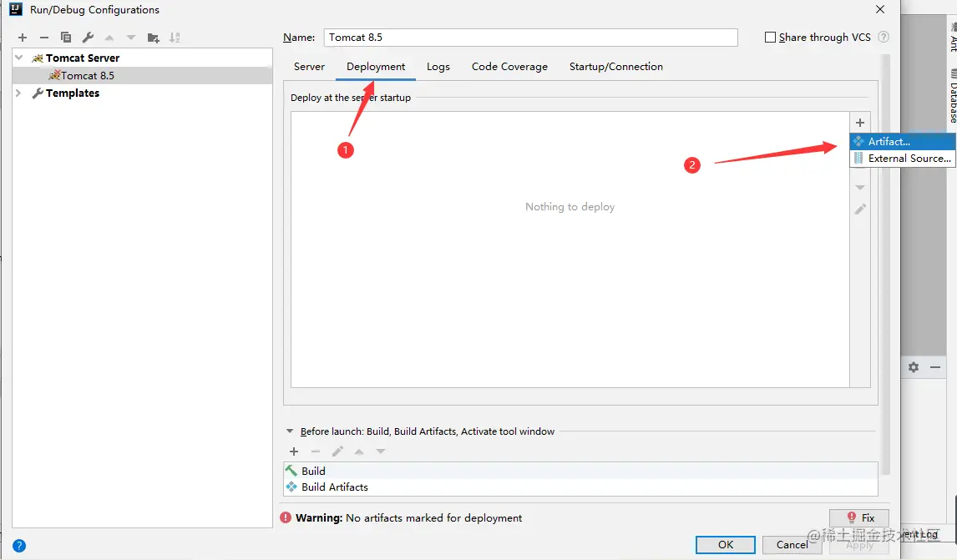957x560 pixels.
Task: Choose External Source... from popup menu
Action: click(903, 158)
